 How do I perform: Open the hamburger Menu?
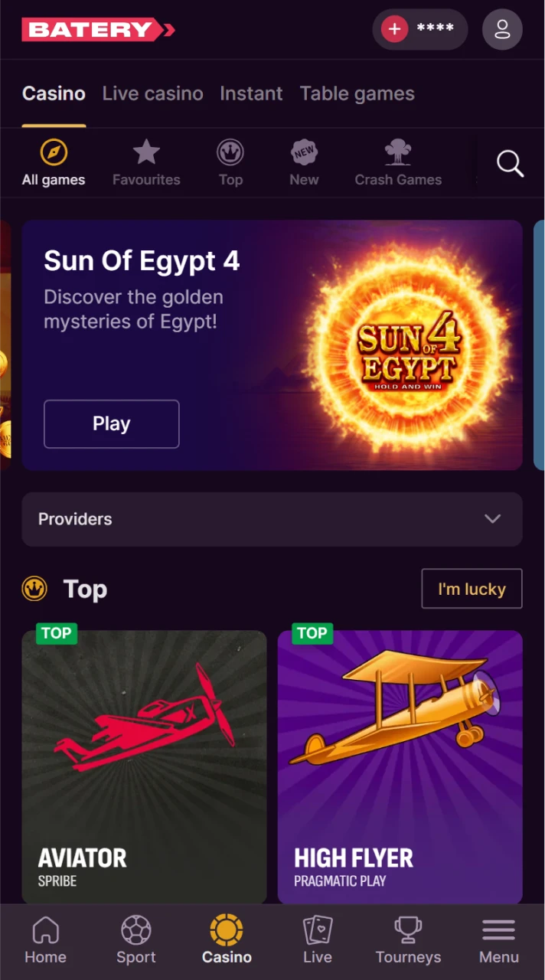[499, 941]
